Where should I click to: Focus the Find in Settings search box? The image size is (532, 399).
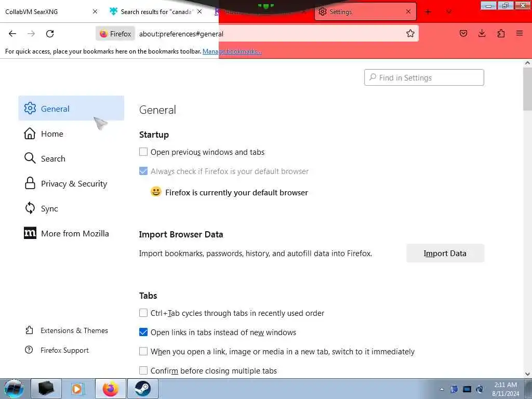click(x=424, y=78)
